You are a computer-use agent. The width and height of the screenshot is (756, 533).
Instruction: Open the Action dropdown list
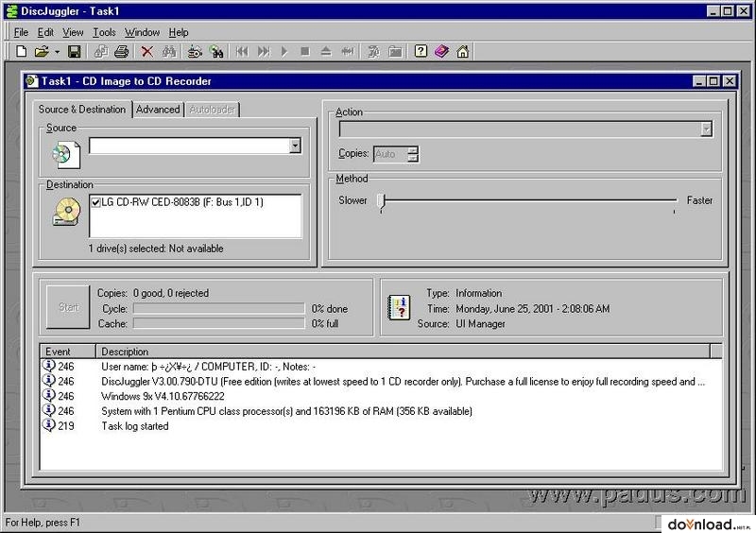(x=706, y=129)
